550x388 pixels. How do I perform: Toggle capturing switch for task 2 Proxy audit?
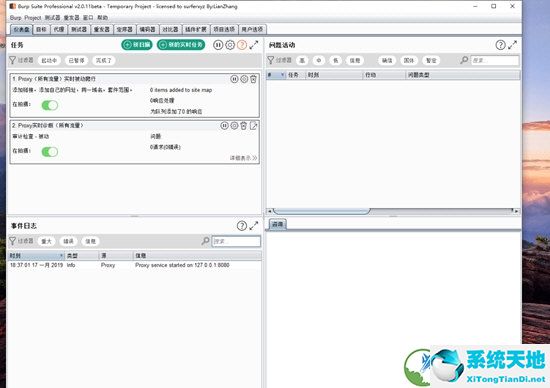[x=50, y=152]
